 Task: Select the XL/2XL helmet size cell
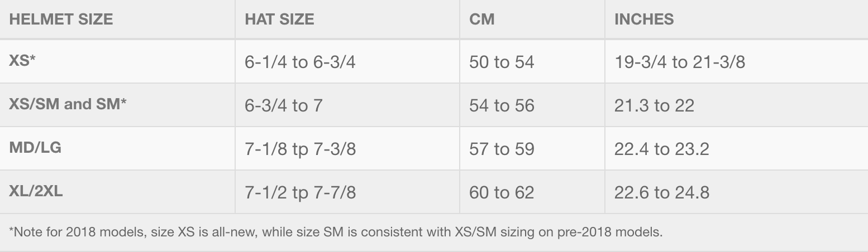pos(36,191)
